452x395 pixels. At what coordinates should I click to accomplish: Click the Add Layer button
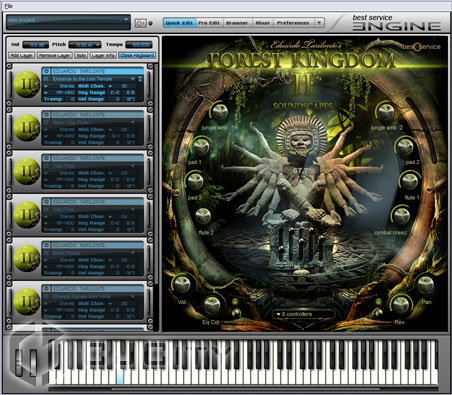point(21,55)
